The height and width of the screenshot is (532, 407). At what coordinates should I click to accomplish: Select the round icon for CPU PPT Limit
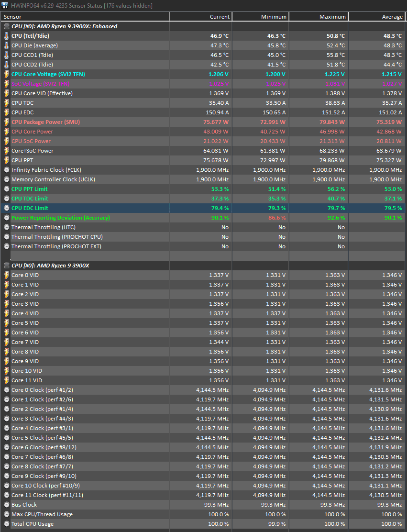click(x=6, y=189)
